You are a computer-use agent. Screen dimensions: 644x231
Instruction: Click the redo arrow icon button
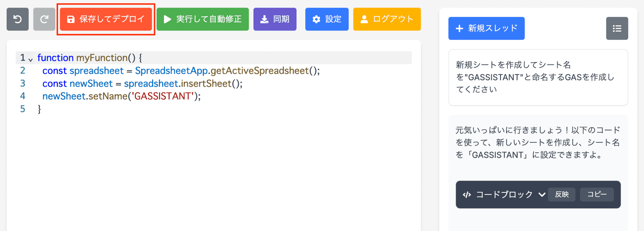(44, 19)
